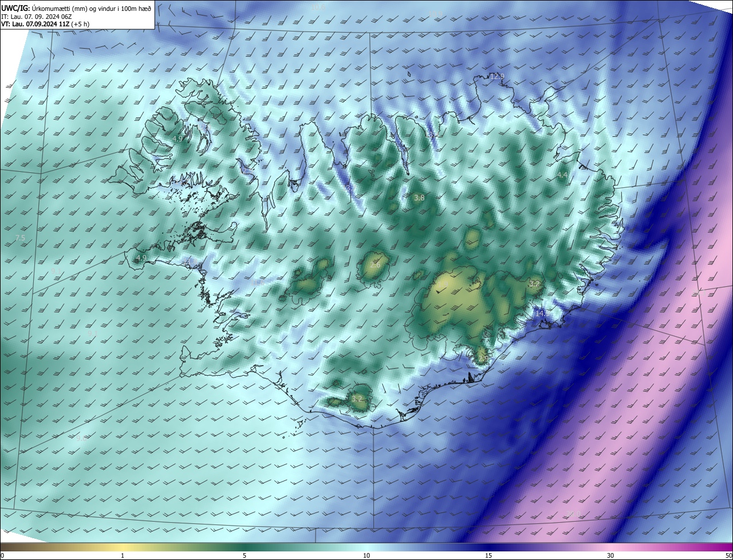Click the yellow section of the colour scale
Screen dimensions: 733x560
coord(123,547)
